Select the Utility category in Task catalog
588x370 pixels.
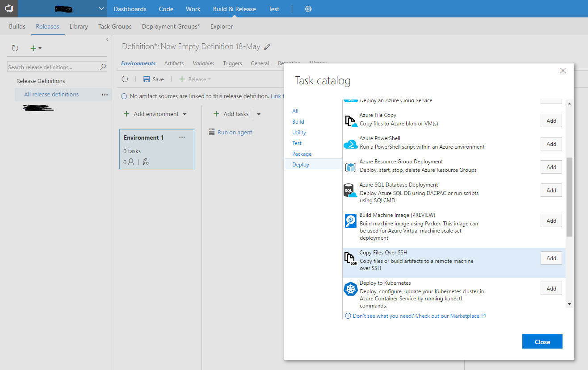299,133
